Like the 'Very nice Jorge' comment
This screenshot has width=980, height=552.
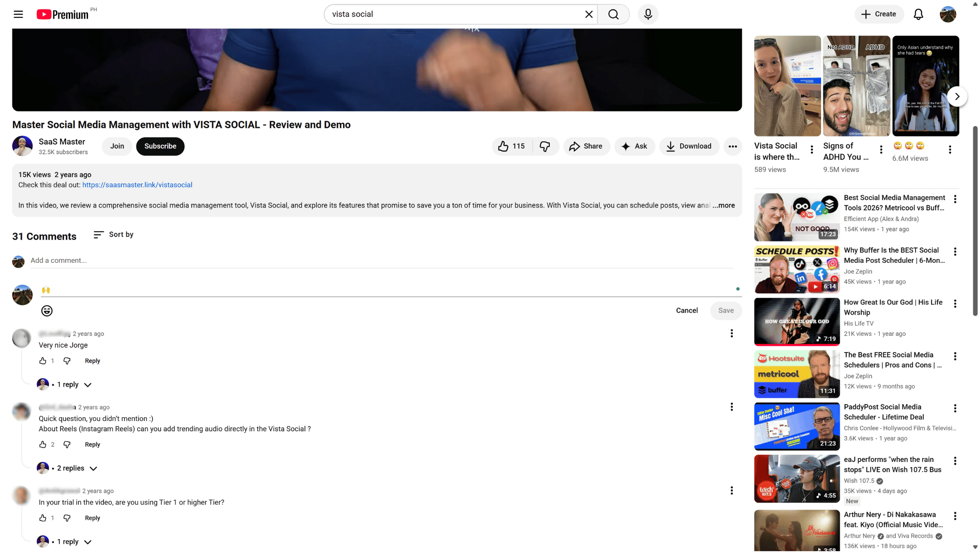pos(43,361)
